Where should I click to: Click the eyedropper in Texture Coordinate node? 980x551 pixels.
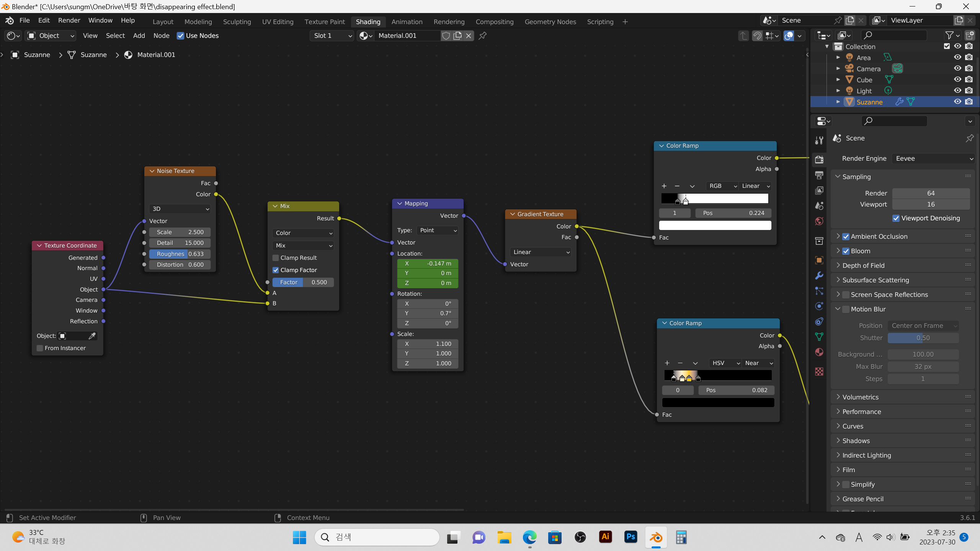[92, 336]
